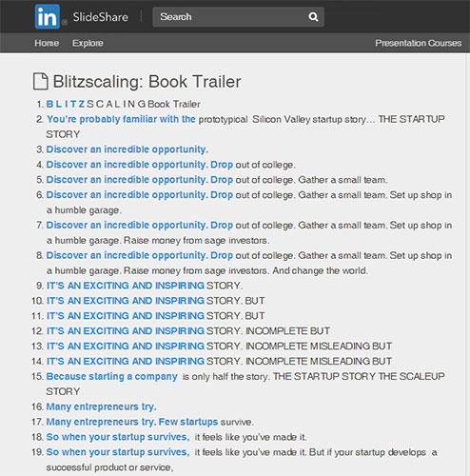Click the search magnifier icon
The image size is (470, 476).
[313, 17]
